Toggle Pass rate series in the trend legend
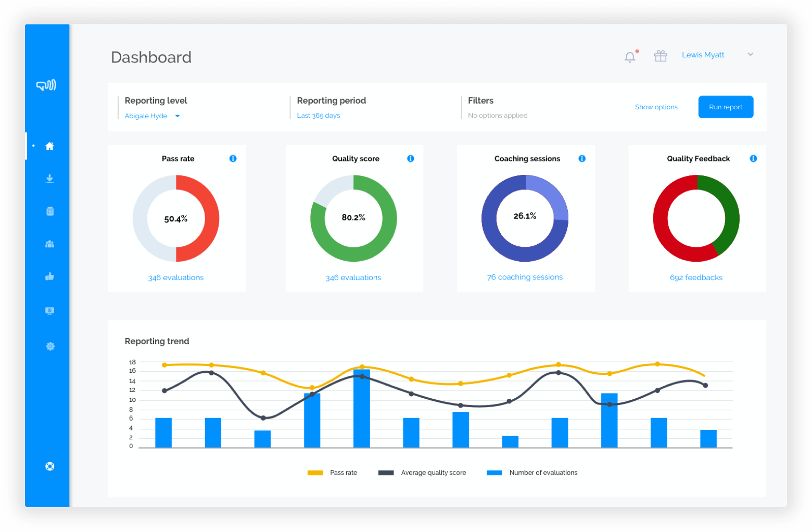This screenshot has height=532, width=812. pos(333,472)
